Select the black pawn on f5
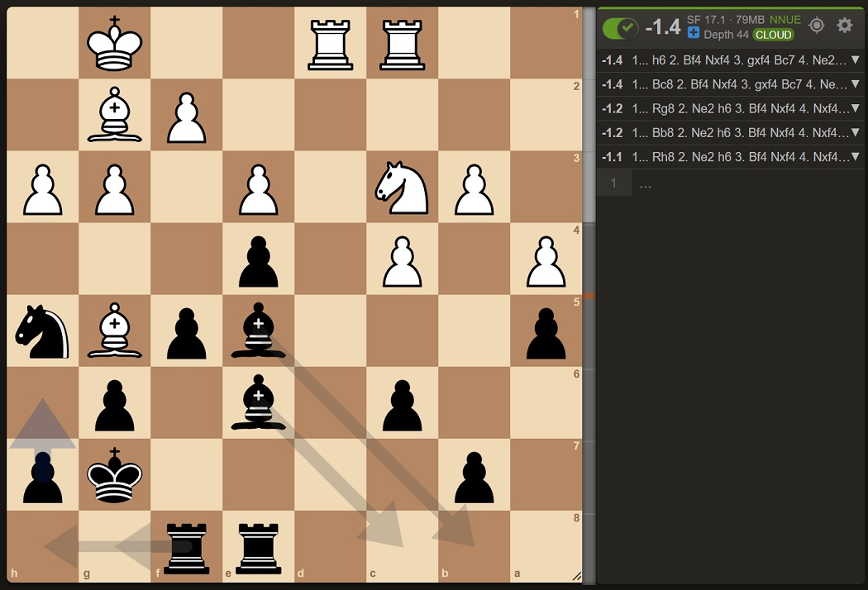 tap(187, 334)
